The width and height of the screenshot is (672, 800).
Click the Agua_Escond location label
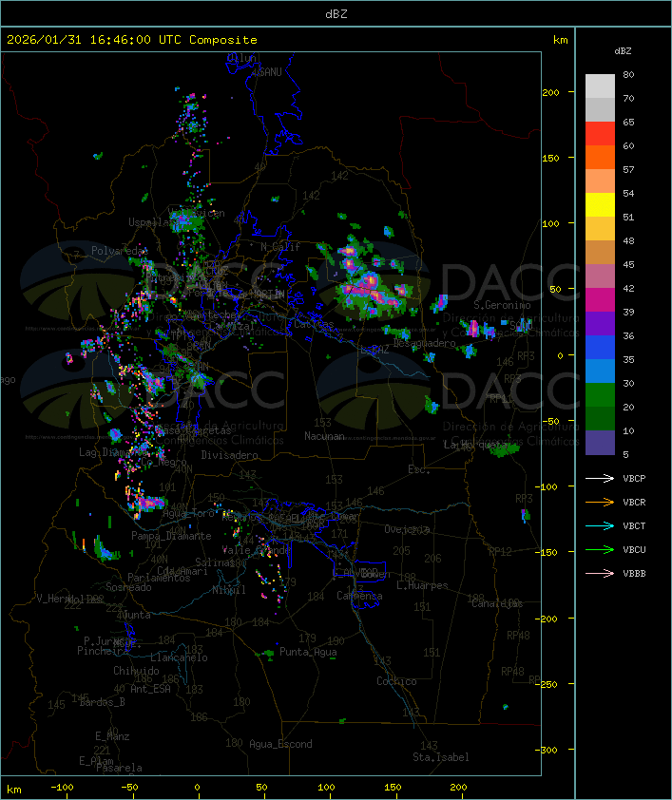(280, 744)
